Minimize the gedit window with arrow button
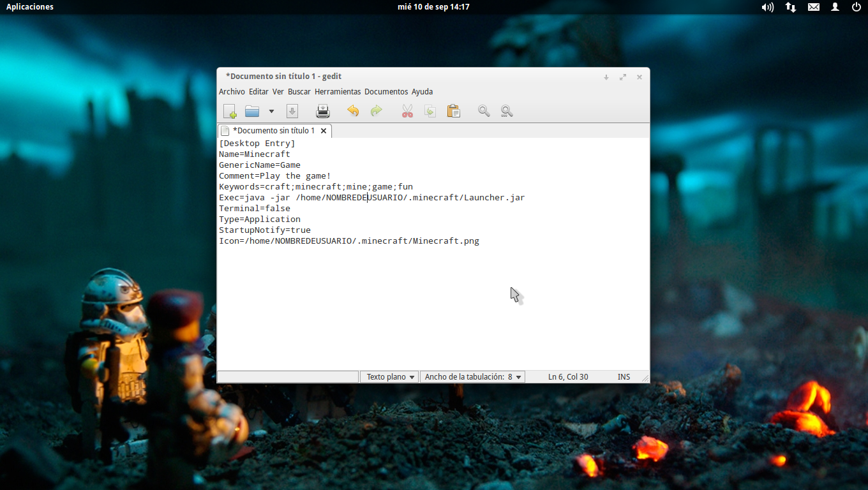 (606, 77)
